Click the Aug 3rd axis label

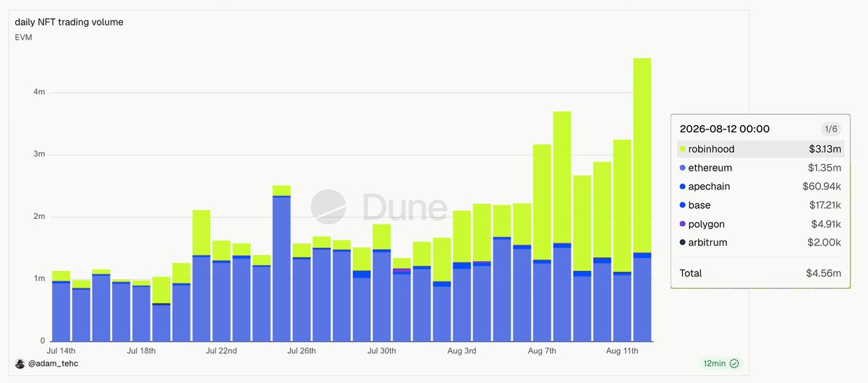[x=461, y=350]
